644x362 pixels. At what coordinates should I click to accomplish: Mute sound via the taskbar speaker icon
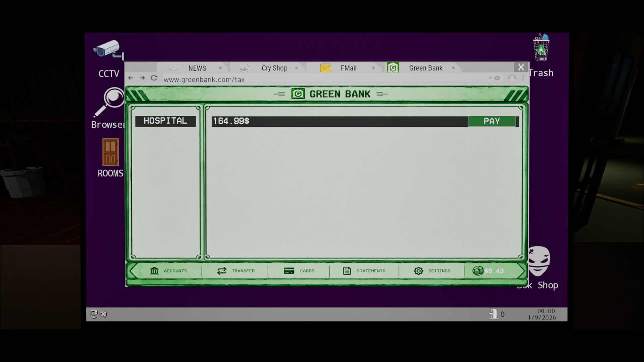(x=103, y=314)
